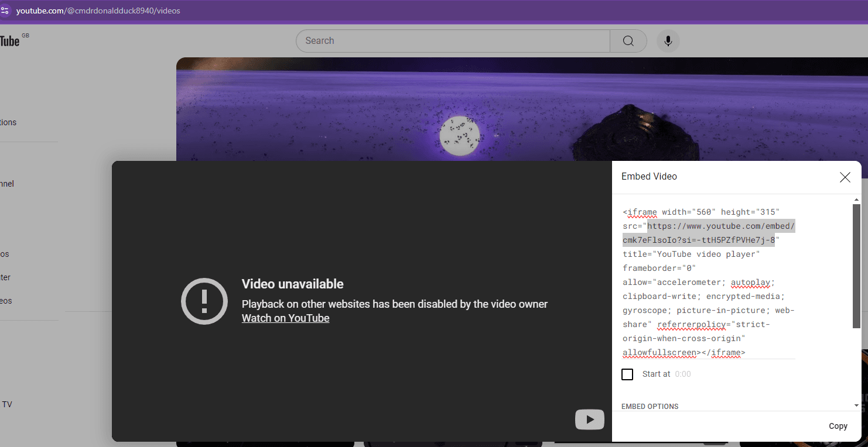
Task: Click the Start at 0:00 time field
Action: (x=683, y=374)
